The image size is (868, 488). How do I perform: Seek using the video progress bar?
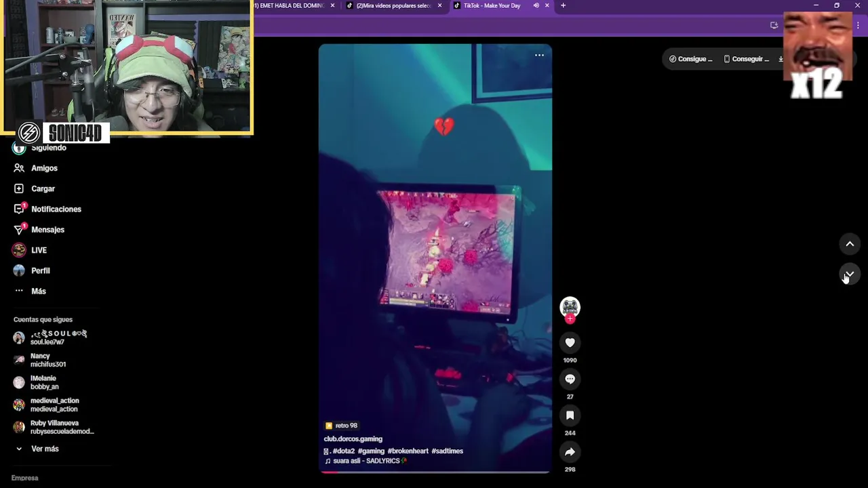[435, 472]
